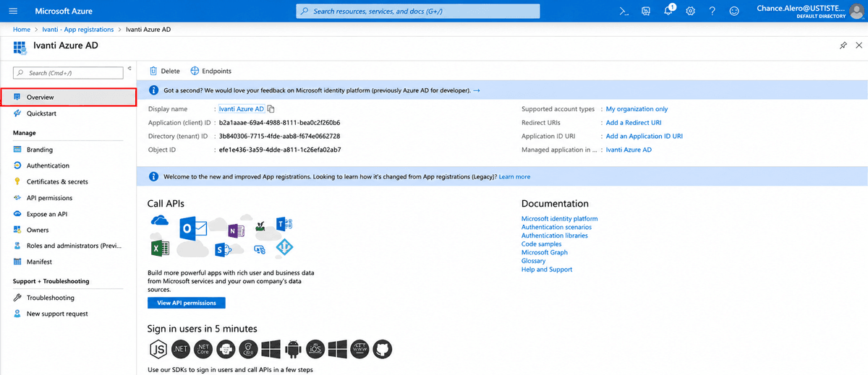Open Code samples link

coord(541,244)
